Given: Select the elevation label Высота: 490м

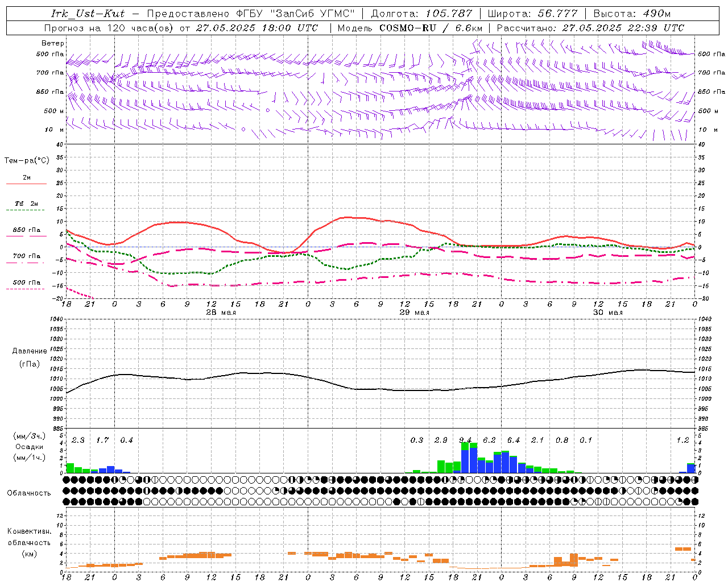Looking at the screenshot, I should coord(632,14).
